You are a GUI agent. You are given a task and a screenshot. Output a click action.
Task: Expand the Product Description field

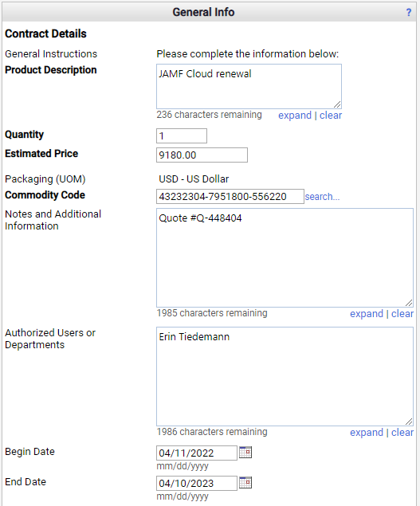[x=295, y=116]
